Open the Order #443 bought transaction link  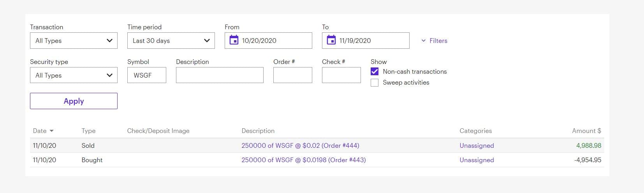coord(303,160)
